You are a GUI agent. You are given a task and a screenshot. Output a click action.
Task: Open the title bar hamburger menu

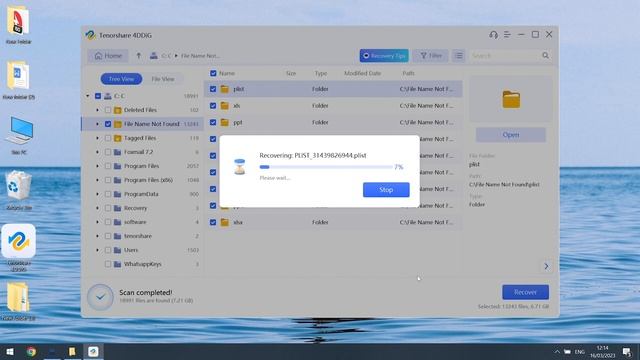point(507,35)
